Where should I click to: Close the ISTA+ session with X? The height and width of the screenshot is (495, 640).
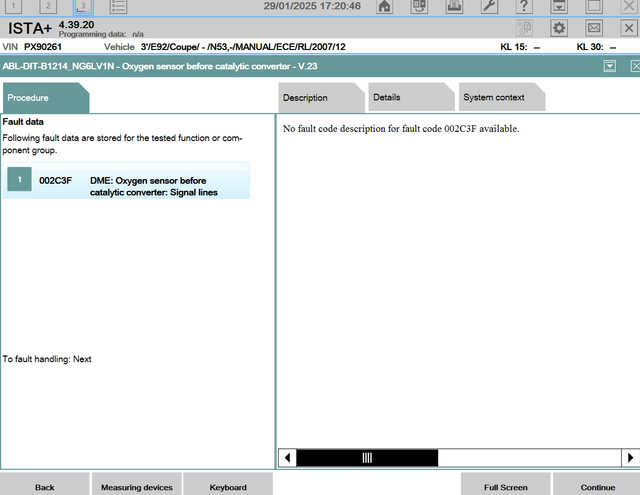[629, 28]
